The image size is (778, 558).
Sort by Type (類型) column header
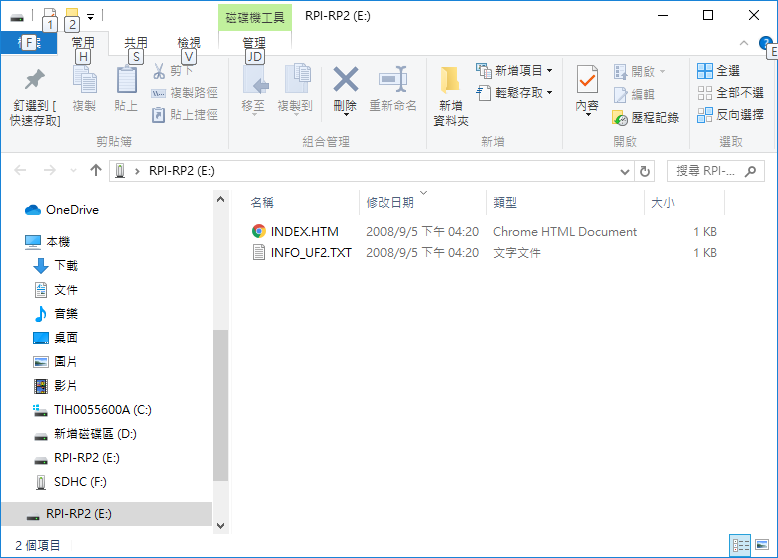coord(505,202)
